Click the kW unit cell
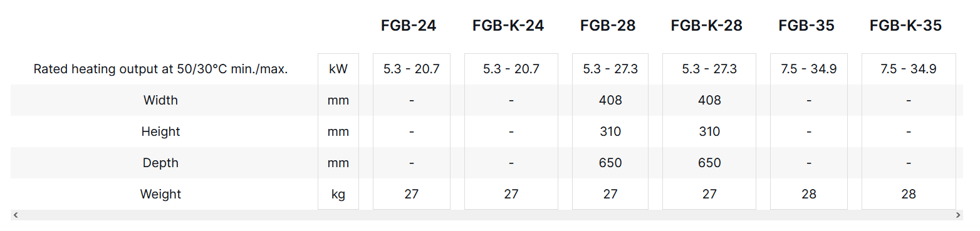The width and height of the screenshot is (980, 231). (338, 69)
